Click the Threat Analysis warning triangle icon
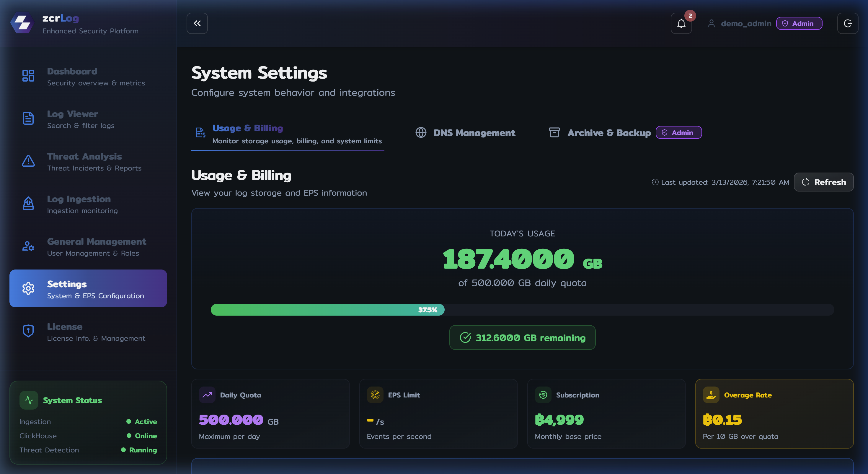 28,160
